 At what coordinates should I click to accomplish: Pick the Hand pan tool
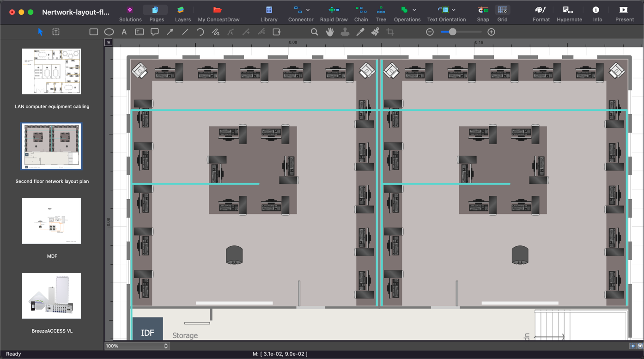(329, 32)
